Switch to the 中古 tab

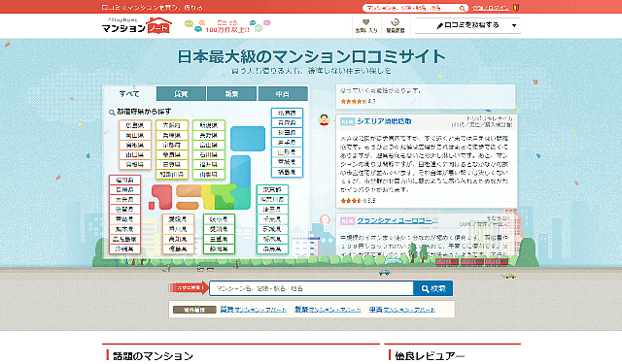click(283, 94)
